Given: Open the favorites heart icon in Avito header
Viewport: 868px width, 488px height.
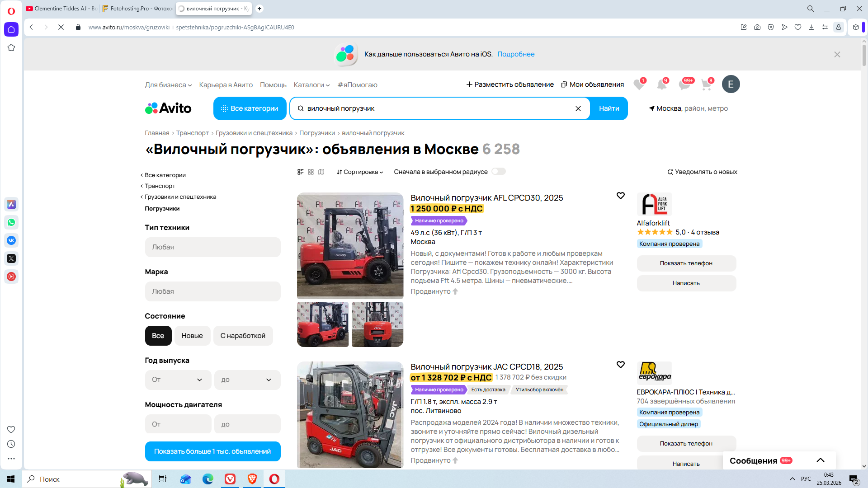Looking at the screenshot, I should coord(638,84).
